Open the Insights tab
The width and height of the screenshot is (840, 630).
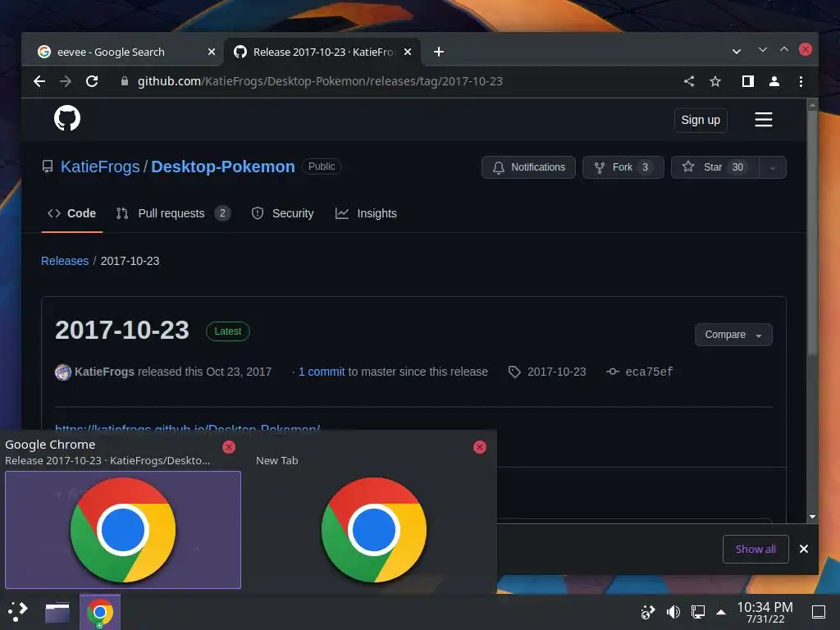tap(366, 213)
